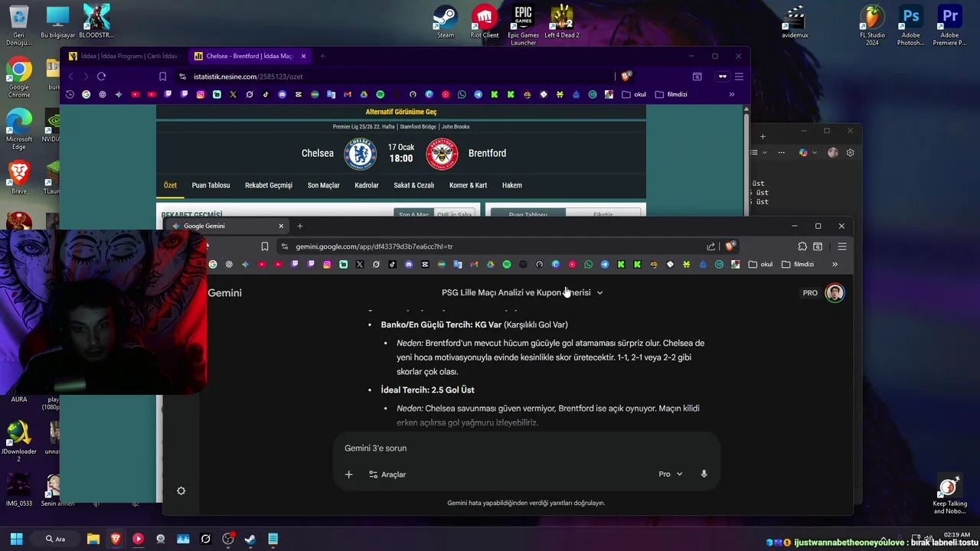Click the Gemini 3'e sorun prompt field
This screenshot has height=551, width=980.
(x=528, y=448)
